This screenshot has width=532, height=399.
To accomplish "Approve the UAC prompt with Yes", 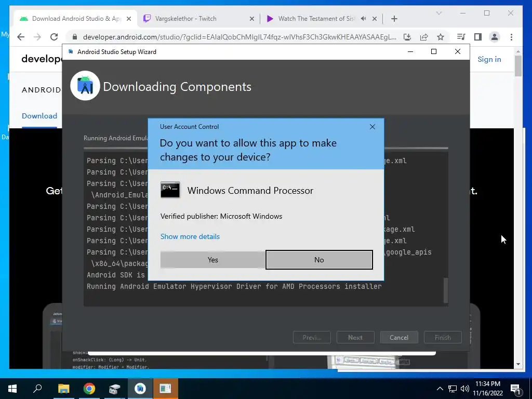I will point(212,260).
